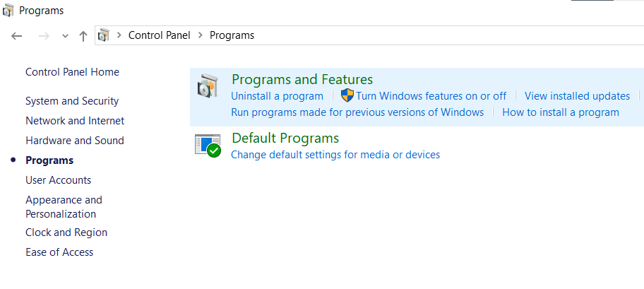
Task: Expand chevron before Control Panel in address bar
Action: pyautogui.click(x=119, y=35)
